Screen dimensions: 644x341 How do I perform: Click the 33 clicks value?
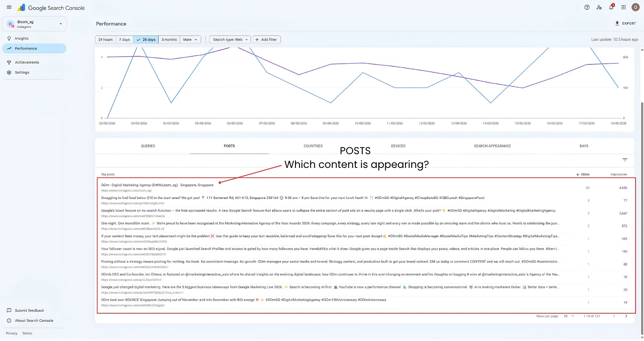pos(588,188)
